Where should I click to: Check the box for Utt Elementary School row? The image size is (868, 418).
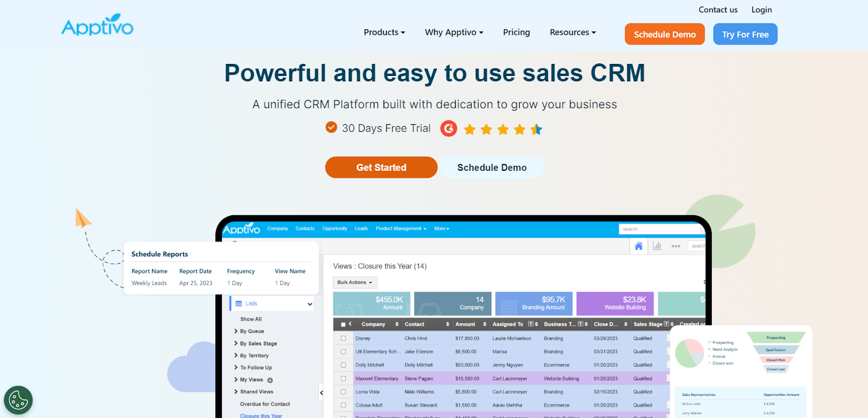pyautogui.click(x=343, y=351)
